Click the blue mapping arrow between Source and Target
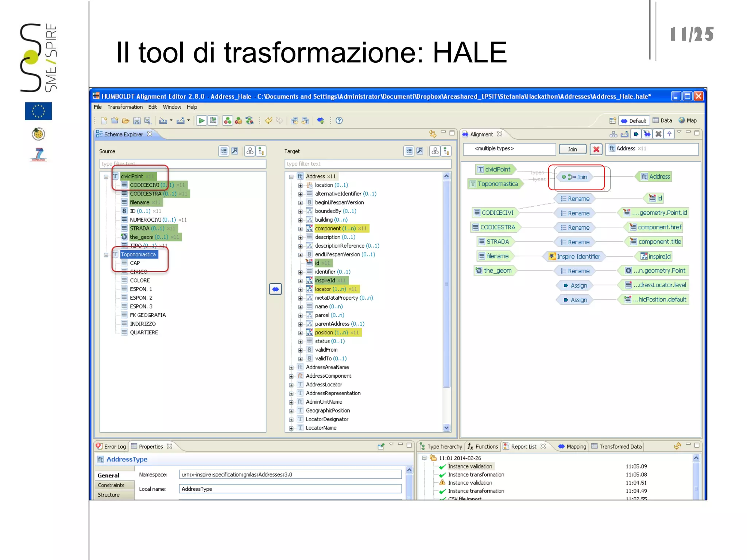 pos(275,289)
